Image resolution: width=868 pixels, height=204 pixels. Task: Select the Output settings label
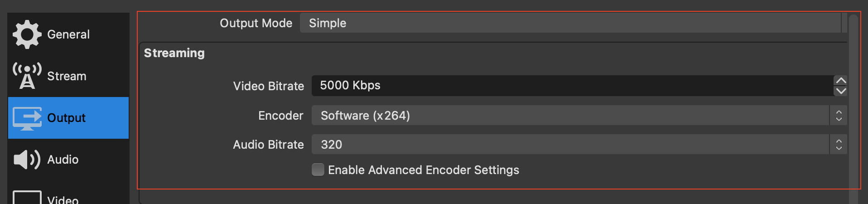[x=66, y=118]
